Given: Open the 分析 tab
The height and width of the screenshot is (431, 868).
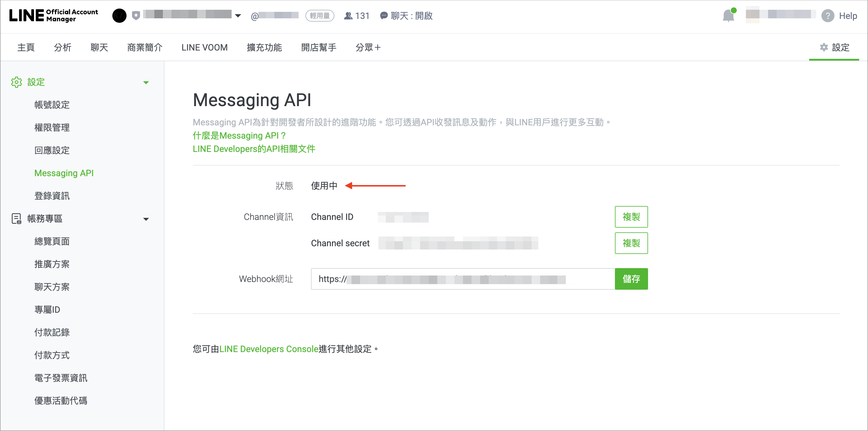Looking at the screenshot, I should [x=62, y=48].
